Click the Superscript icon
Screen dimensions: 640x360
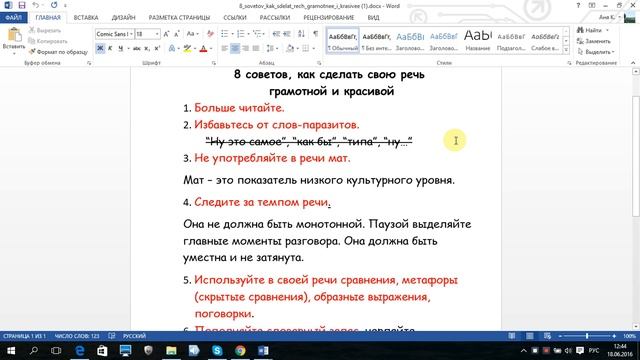click(x=157, y=49)
